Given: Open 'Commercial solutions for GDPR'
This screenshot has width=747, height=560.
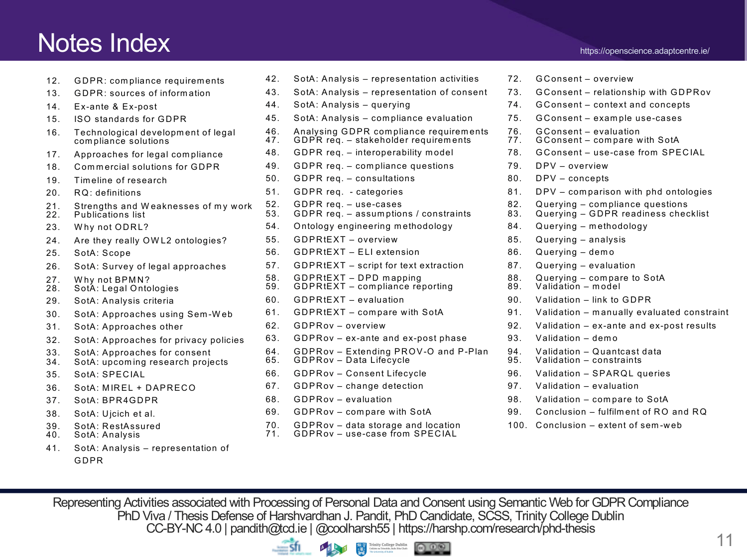Looking at the screenshot, I should [x=147, y=167].
